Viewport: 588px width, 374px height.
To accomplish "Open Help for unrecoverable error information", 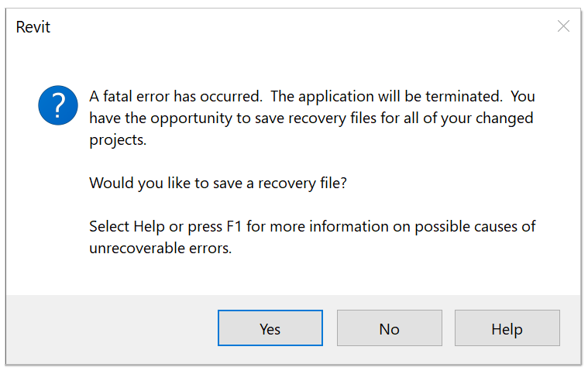I will point(507,328).
